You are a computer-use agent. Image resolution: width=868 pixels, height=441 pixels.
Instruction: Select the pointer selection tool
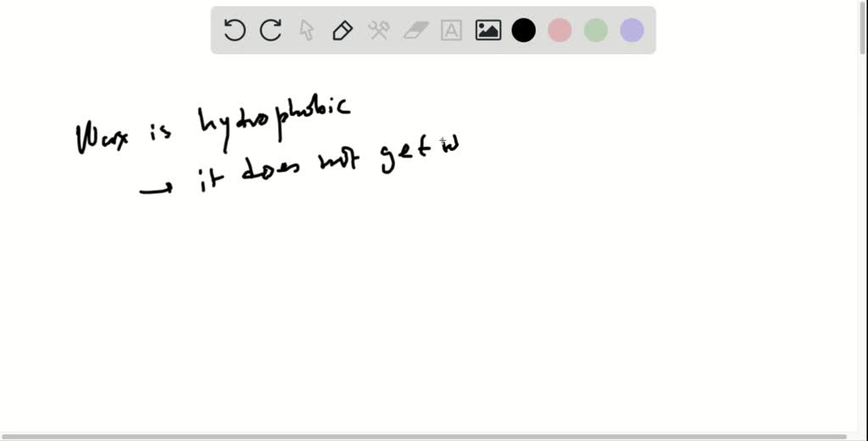click(x=307, y=30)
